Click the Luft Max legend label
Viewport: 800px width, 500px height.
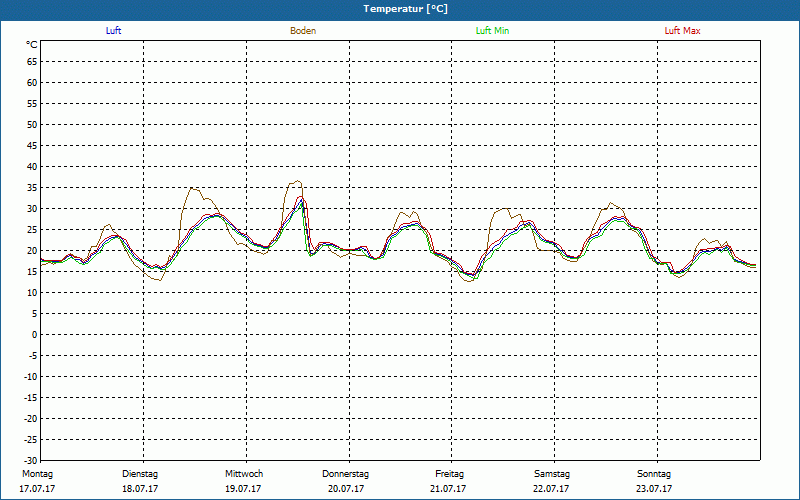682,31
